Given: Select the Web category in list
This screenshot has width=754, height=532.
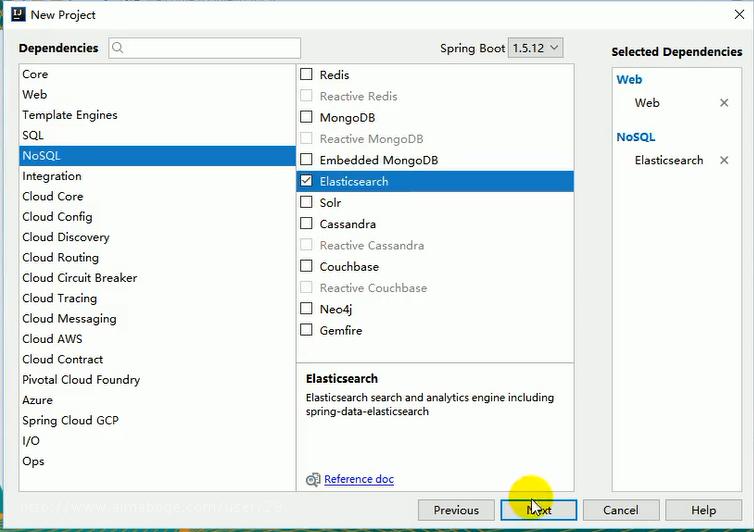Looking at the screenshot, I should click(157, 94).
